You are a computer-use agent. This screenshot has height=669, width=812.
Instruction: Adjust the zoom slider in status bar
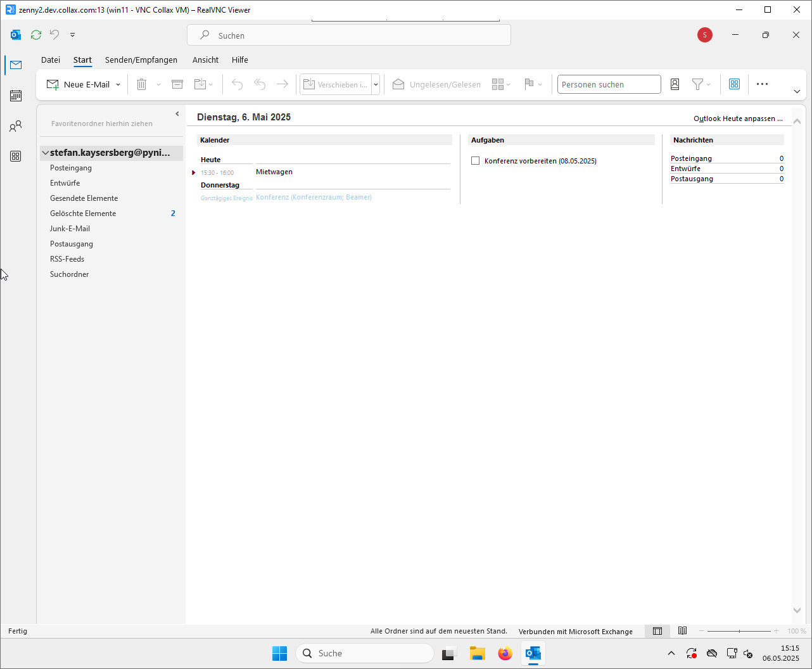pos(739,631)
